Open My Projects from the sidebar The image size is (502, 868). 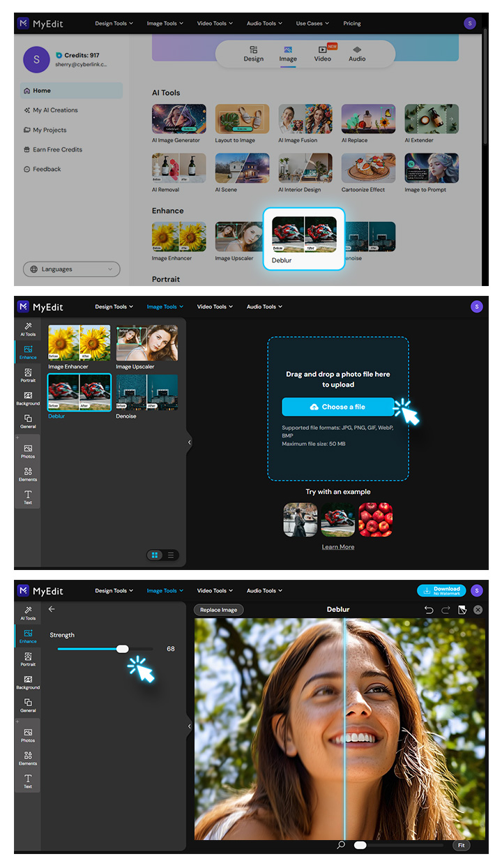[x=50, y=130]
